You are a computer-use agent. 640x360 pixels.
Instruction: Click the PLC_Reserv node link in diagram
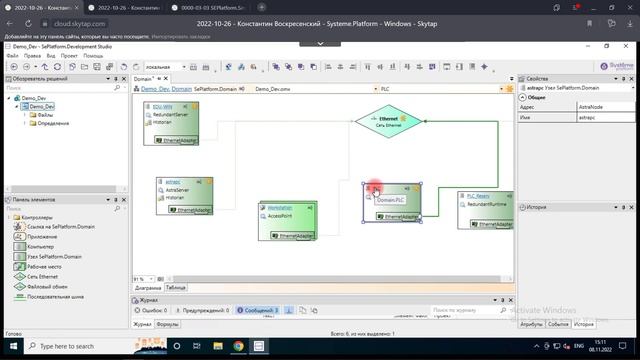[x=478, y=196]
